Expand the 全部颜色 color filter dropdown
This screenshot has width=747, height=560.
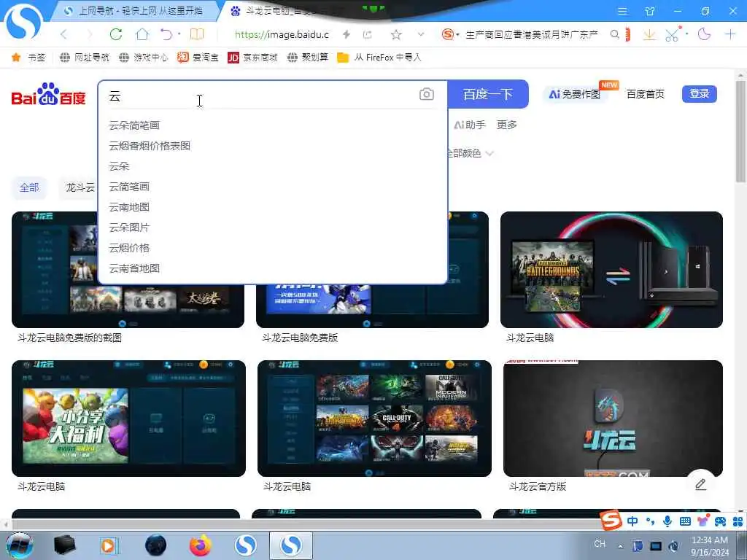tap(471, 153)
